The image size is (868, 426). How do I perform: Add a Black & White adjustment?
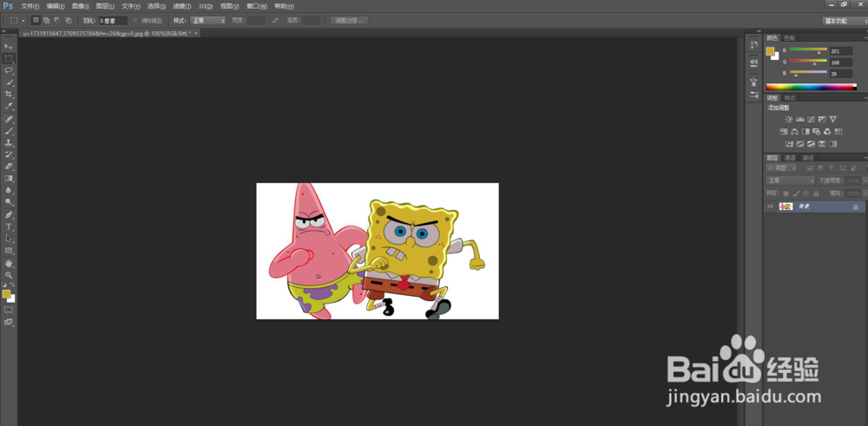(806, 132)
